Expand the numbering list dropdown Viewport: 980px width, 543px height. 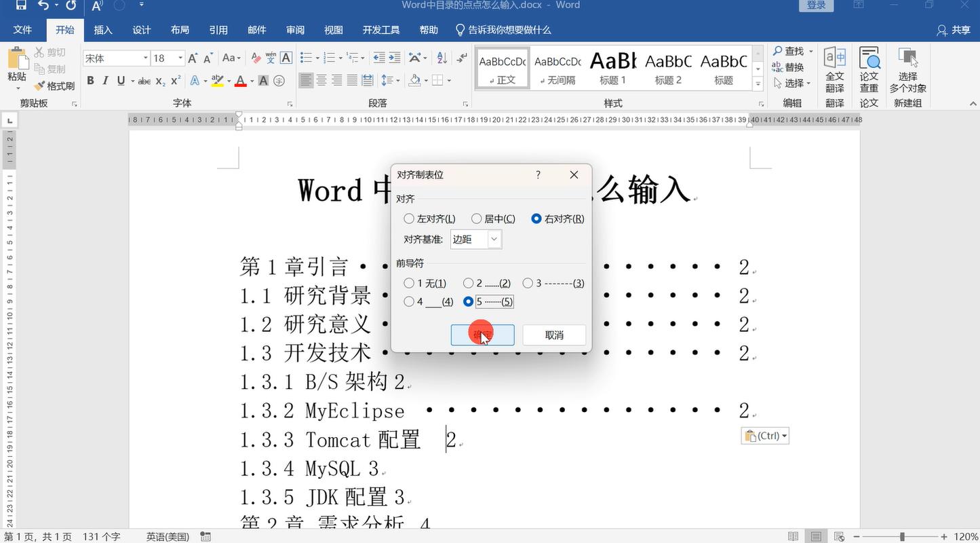click(x=340, y=58)
